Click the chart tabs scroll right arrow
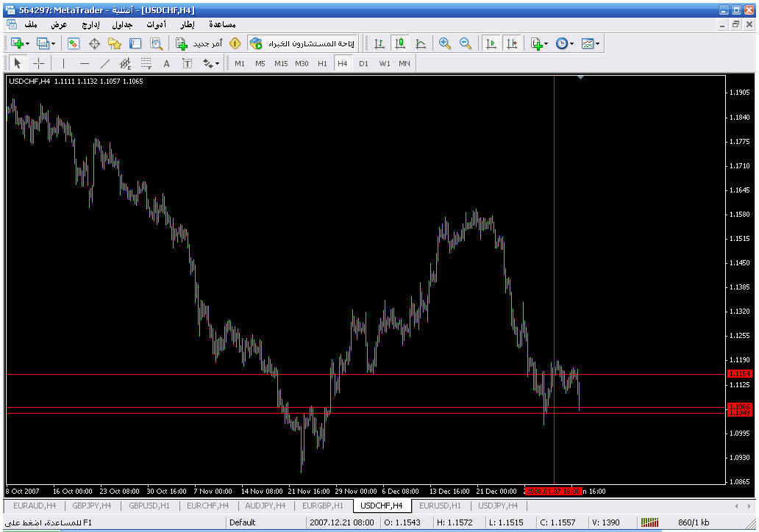 pos(749,506)
